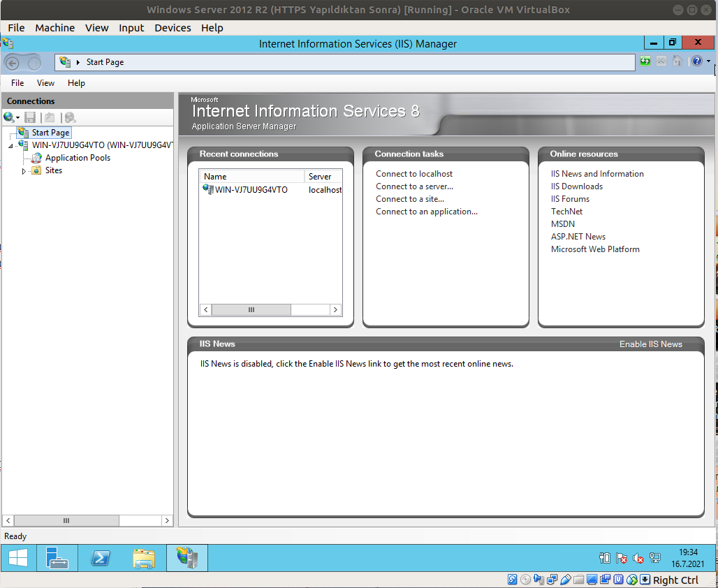Click the home icon in IIS toolbar

point(677,61)
